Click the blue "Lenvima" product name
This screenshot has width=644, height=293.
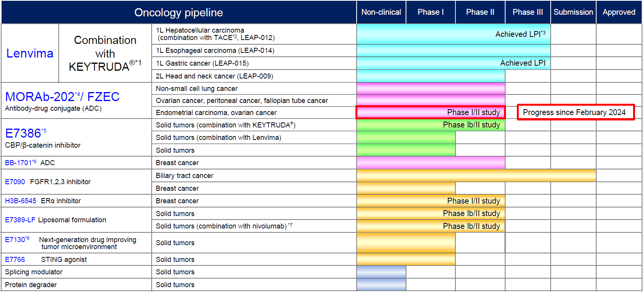(30, 53)
